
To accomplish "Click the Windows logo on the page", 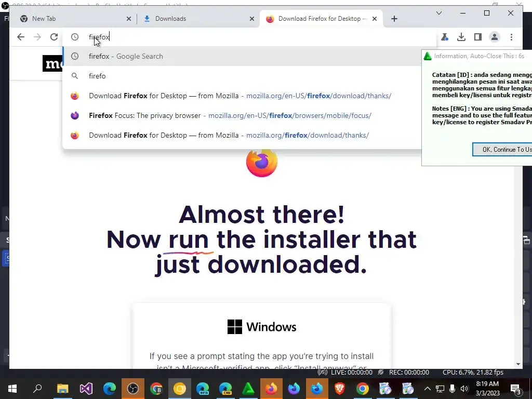I will (234, 327).
